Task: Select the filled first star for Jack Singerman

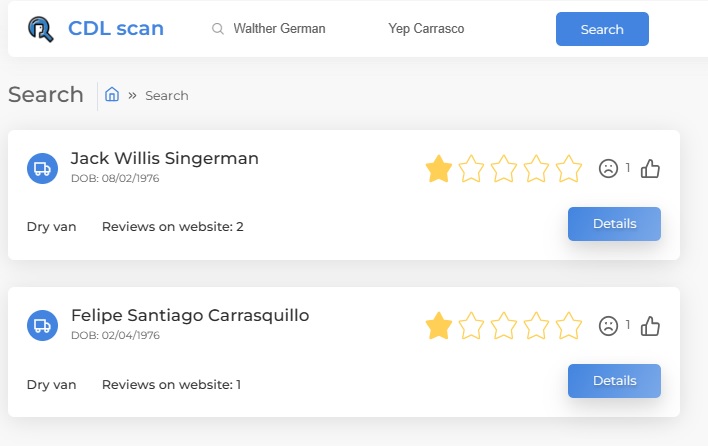Action: point(438,169)
